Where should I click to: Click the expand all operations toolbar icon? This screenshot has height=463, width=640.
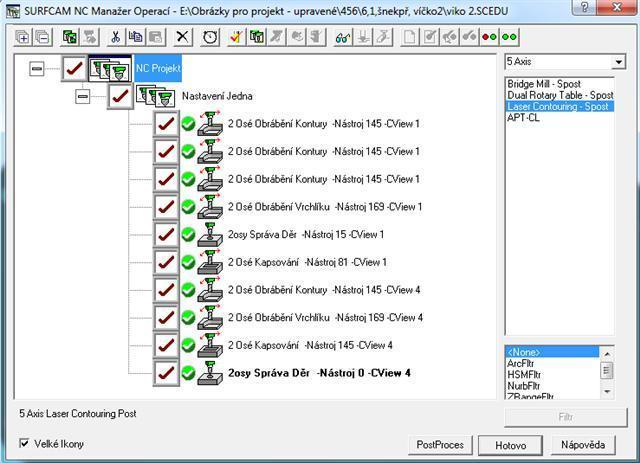click(x=22, y=37)
